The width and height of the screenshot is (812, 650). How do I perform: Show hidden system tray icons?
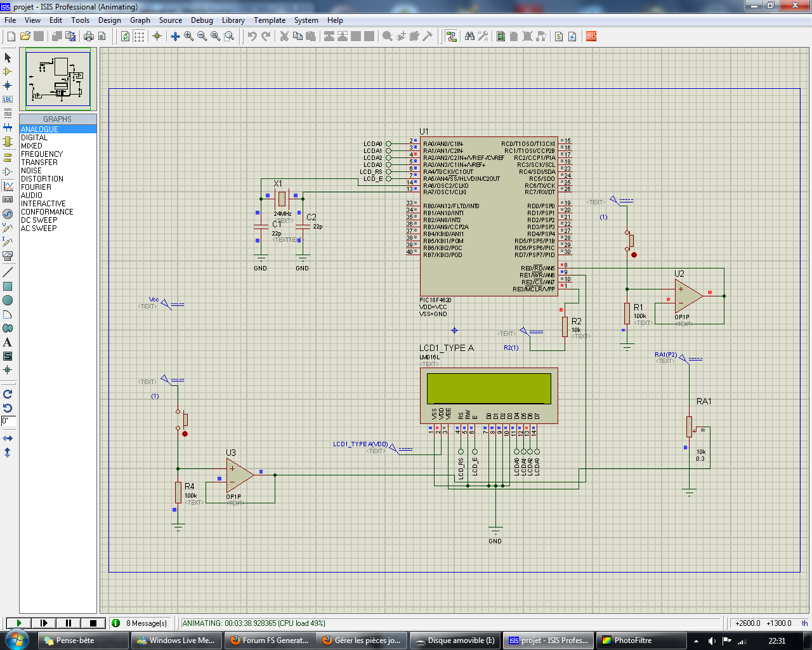[696, 640]
